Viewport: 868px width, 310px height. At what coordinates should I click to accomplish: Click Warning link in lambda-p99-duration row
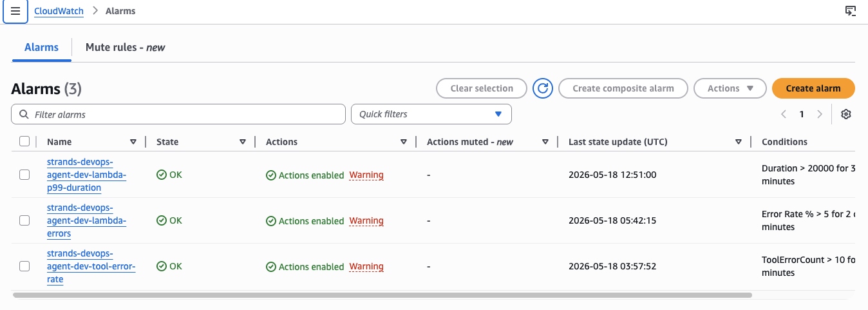[366, 175]
